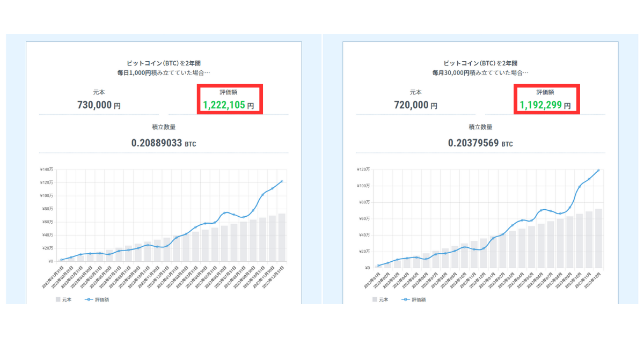This screenshot has width=644, height=338.
Task: Toggle 元本 legend in daily 1,000円 chart
Action: coord(64,300)
